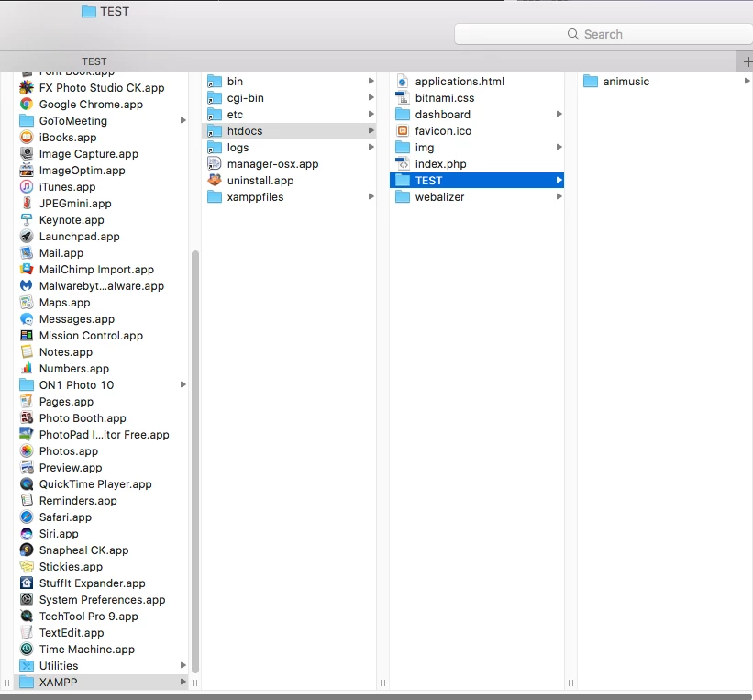Image resolution: width=753 pixels, height=700 pixels.
Task: Click the ImageOptim app icon
Action: tap(27, 171)
